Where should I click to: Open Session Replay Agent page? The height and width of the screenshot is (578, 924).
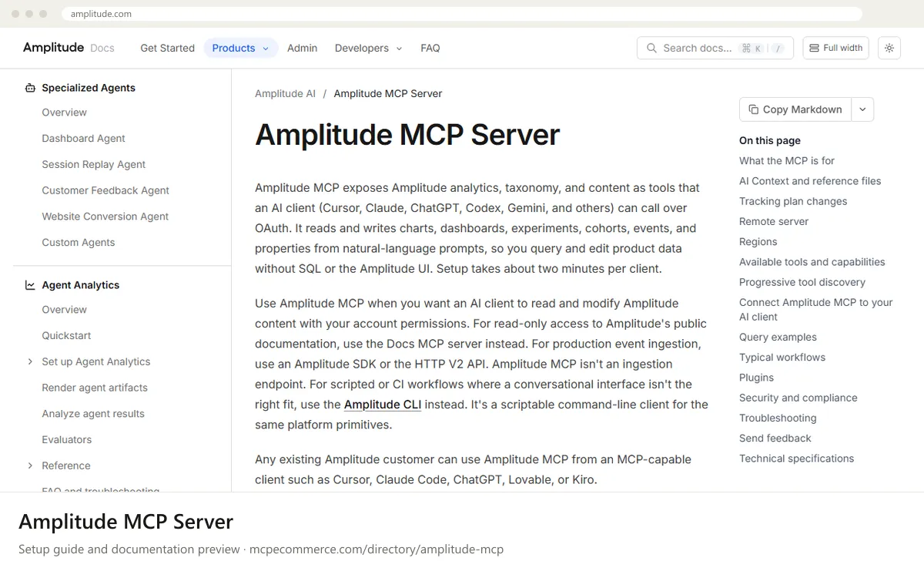point(93,164)
